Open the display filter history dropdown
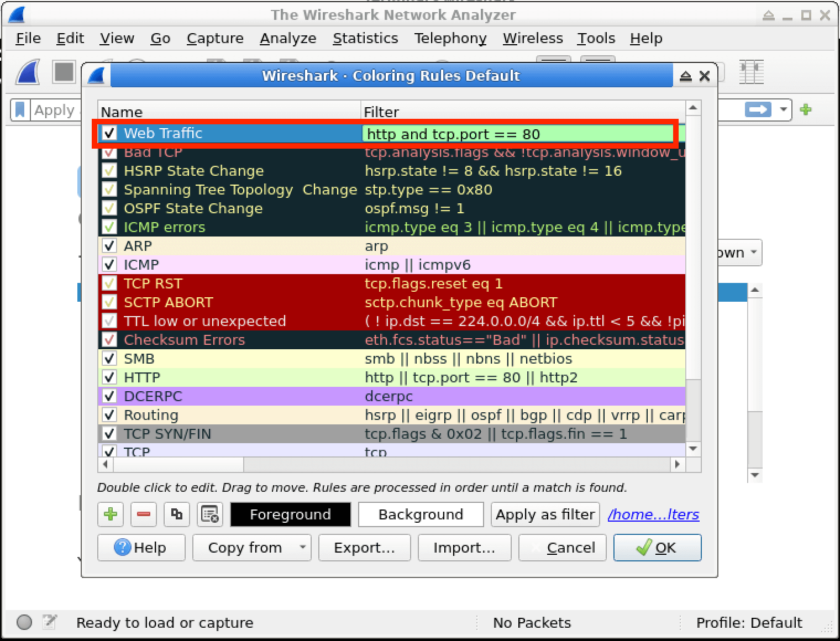This screenshot has width=840, height=641. coord(783,110)
